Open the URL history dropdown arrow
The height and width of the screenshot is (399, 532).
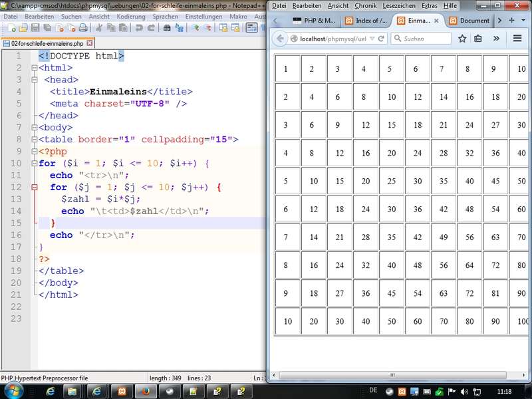372,39
